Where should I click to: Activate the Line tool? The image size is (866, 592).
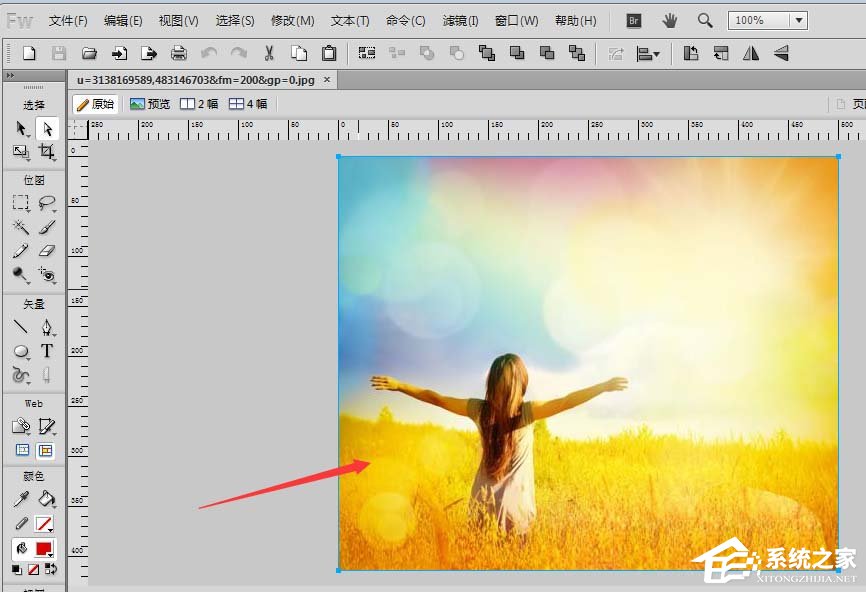pyautogui.click(x=21, y=327)
